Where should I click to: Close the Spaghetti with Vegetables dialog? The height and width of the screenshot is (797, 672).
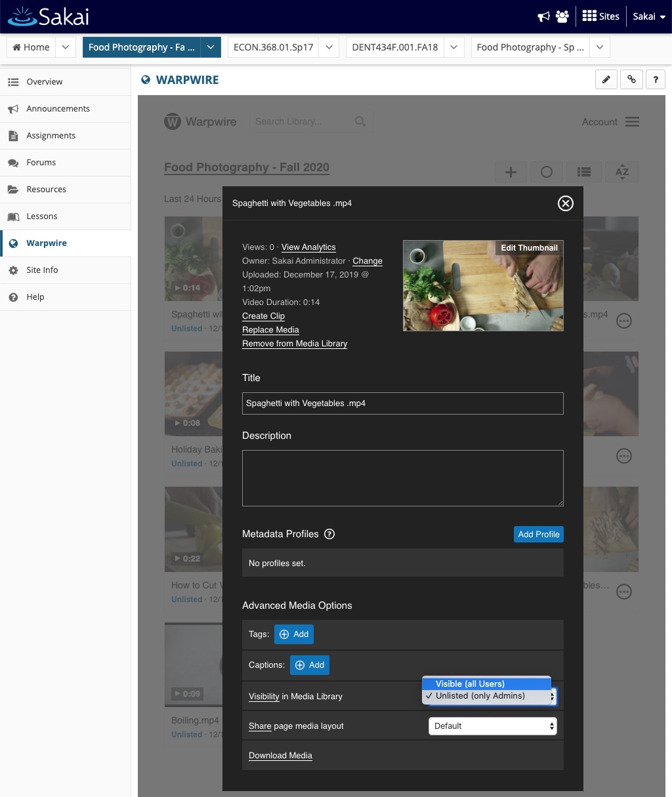tap(565, 203)
